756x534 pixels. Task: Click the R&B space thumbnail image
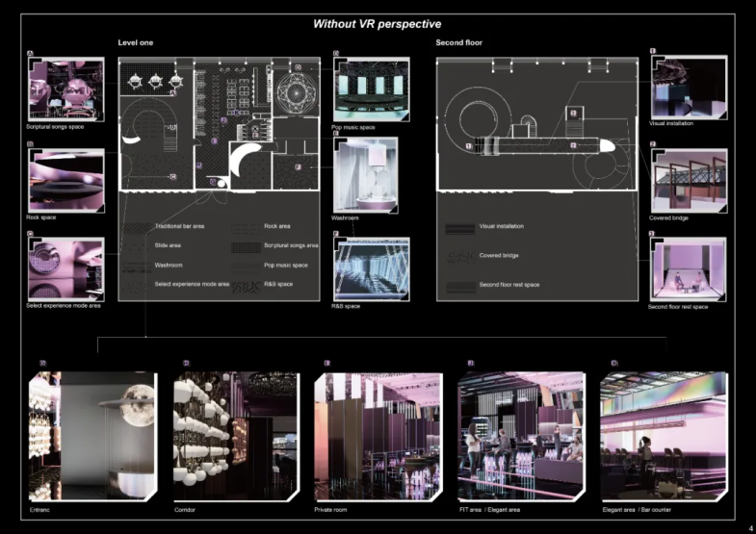(x=371, y=268)
